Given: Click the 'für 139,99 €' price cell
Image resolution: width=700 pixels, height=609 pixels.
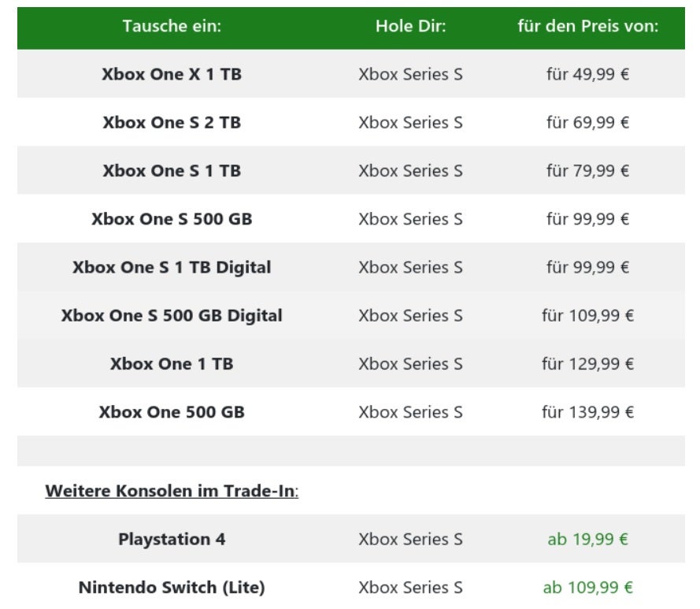Looking at the screenshot, I should click(588, 412).
